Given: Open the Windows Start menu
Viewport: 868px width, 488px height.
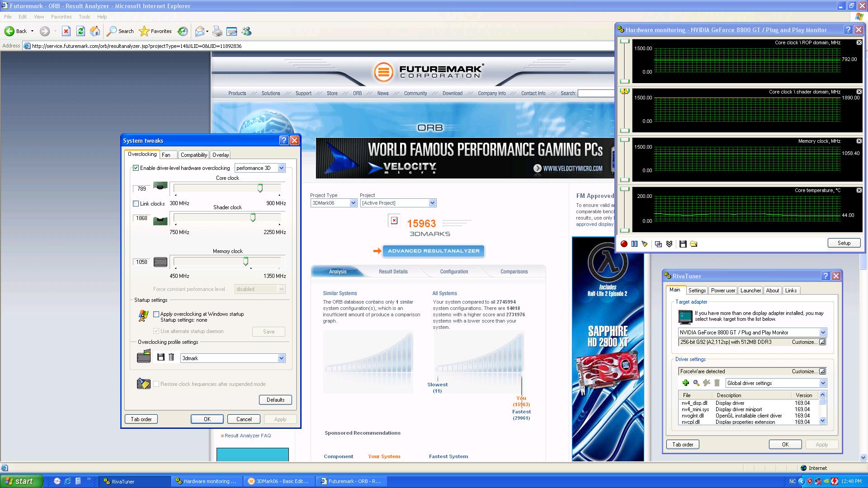Looking at the screenshot, I should point(21,481).
